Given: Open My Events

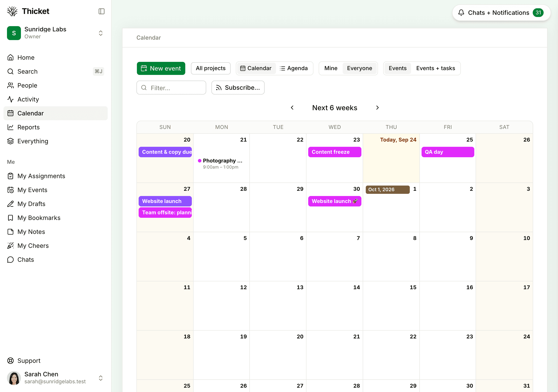Looking at the screenshot, I should (x=55, y=190).
